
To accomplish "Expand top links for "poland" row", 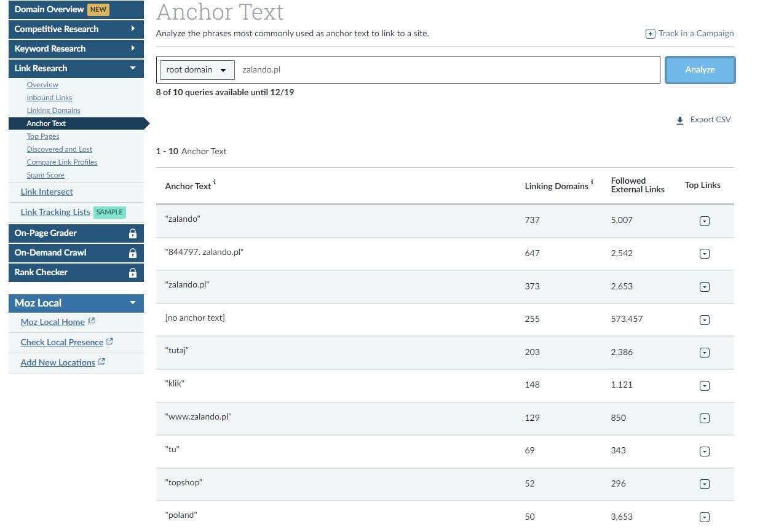I will pyautogui.click(x=705, y=517).
